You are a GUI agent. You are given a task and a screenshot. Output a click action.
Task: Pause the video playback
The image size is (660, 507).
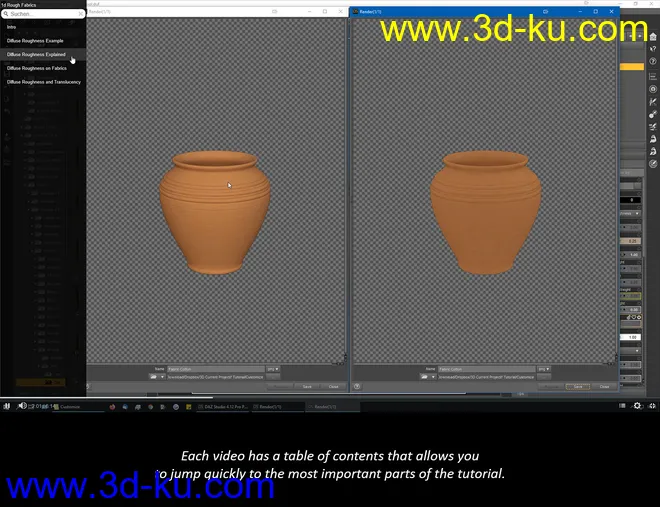tap(6, 405)
